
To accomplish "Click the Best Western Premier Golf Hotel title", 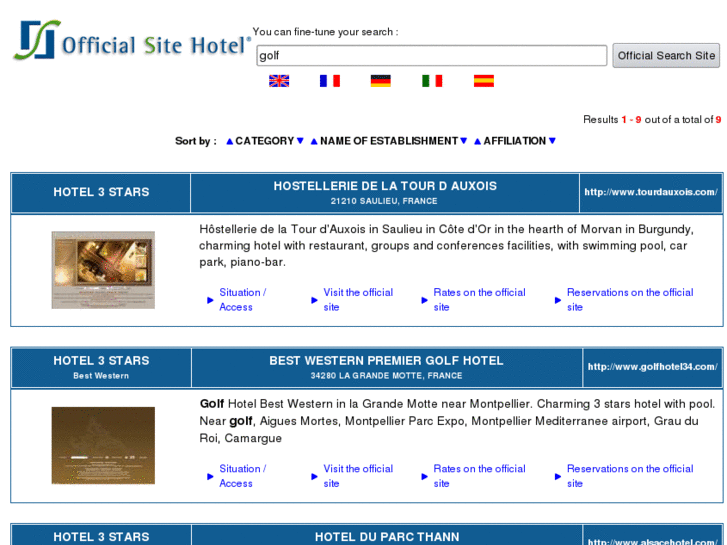I will 386,361.
